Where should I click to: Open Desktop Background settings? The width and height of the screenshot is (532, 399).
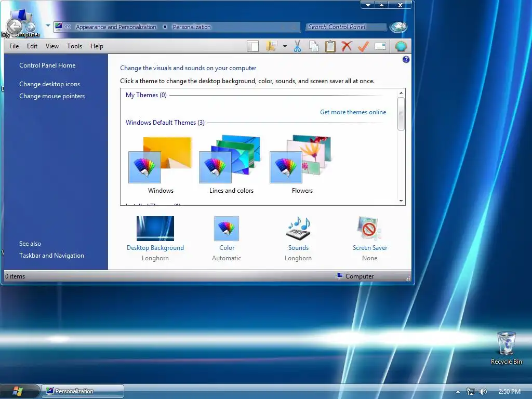155,229
